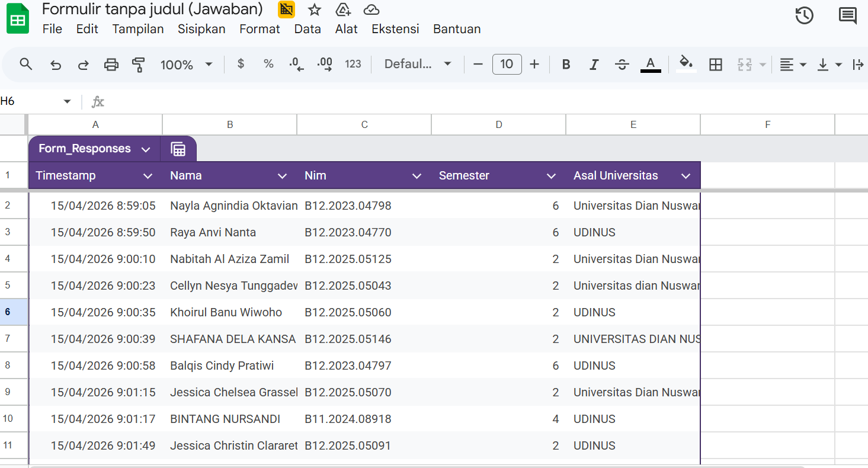This screenshot has width=868, height=468.
Task: Star this spreadsheet document
Action: click(315, 9)
